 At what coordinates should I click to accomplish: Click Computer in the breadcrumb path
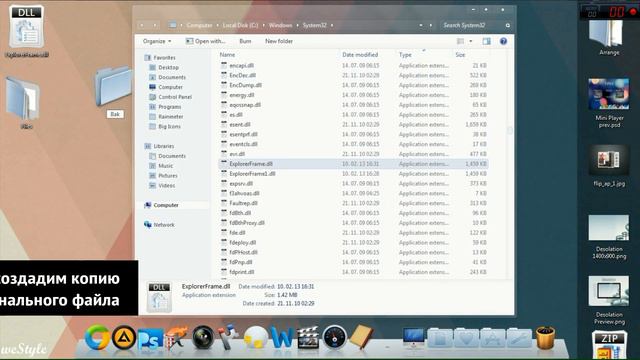pyautogui.click(x=199, y=25)
